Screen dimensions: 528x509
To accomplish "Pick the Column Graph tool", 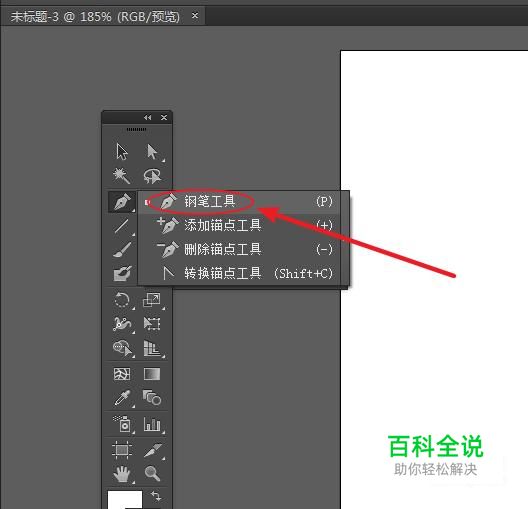I will [152, 424].
